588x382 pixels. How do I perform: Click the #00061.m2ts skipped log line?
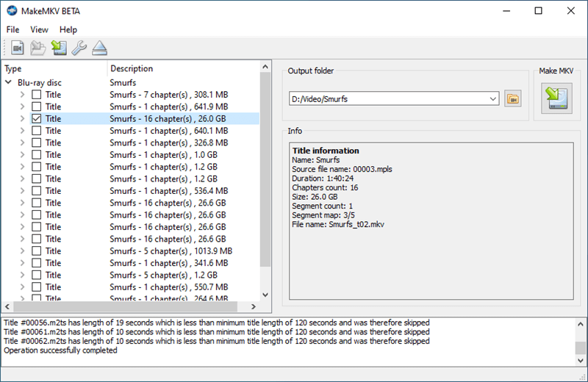click(x=216, y=332)
